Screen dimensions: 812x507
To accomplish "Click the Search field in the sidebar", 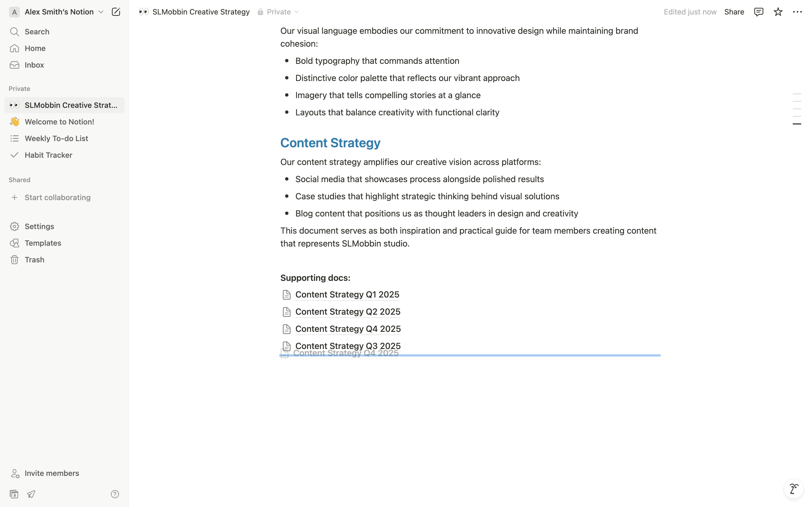I will 37,32.
